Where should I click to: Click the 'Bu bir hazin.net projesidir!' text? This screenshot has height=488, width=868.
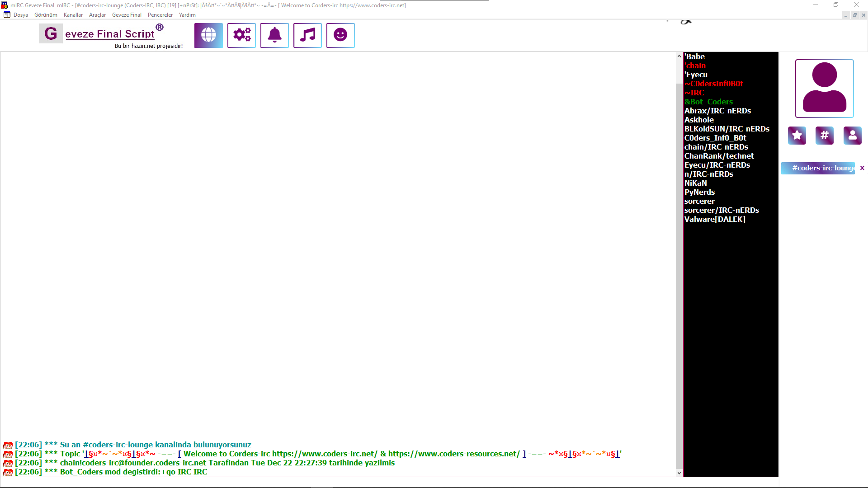[x=149, y=46]
